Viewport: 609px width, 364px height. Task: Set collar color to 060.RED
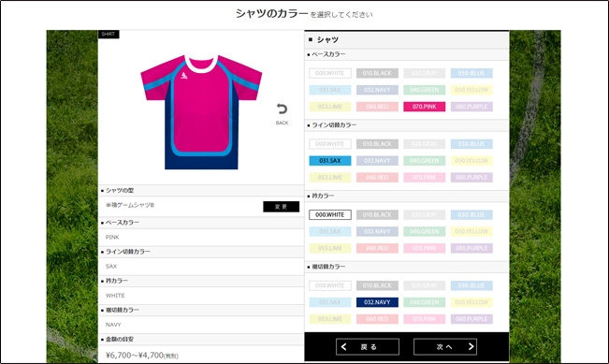point(377,248)
